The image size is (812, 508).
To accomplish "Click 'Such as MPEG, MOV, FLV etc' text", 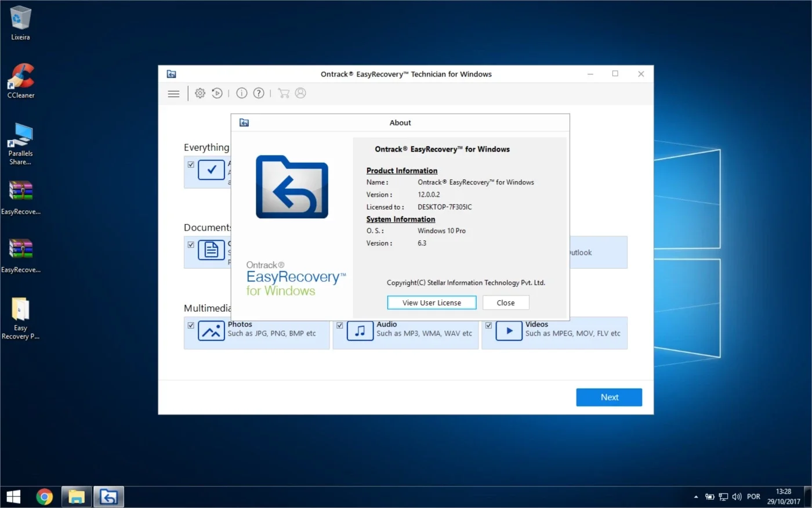I will [573, 334].
